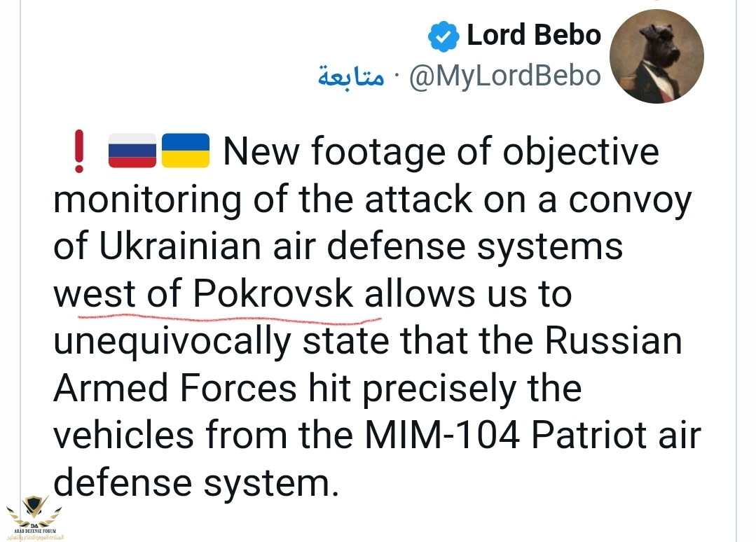
Task: Click the blue verified checkmark badge
Action: (443, 37)
